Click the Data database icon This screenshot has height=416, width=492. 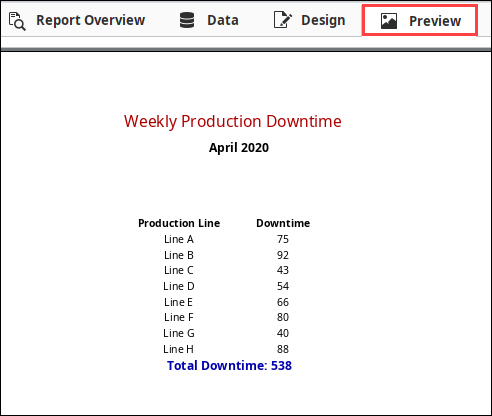coord(187,20)
